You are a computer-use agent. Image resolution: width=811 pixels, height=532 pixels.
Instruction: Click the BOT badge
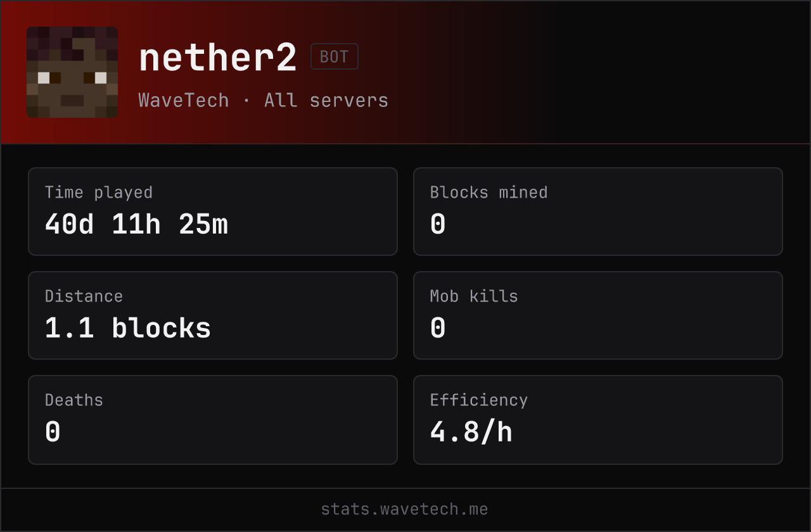335,56
